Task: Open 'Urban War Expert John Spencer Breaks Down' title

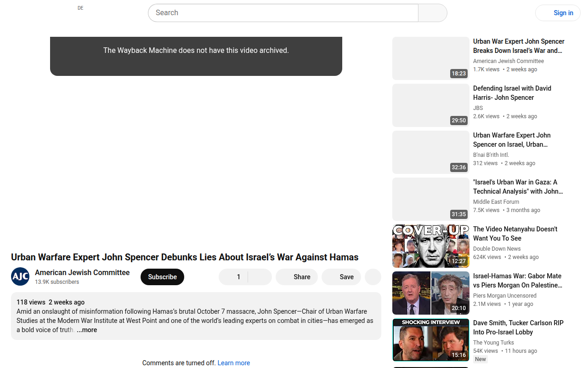Action: (519, 46)
